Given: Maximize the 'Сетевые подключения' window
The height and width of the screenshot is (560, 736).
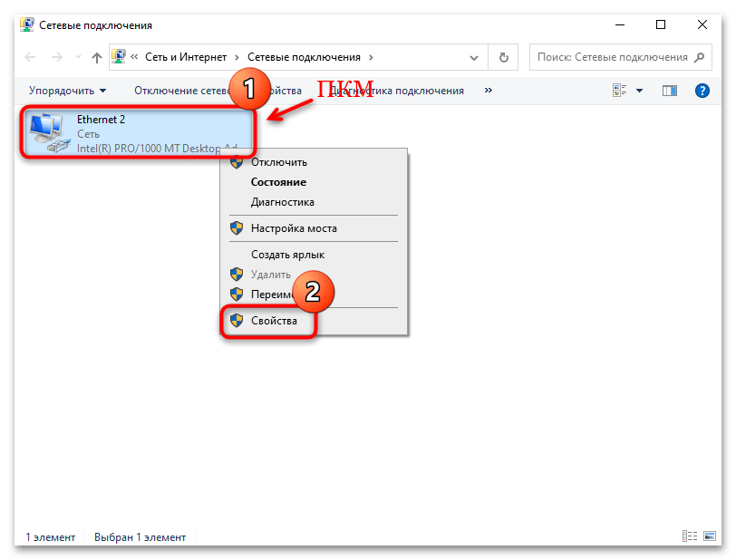Looking at the screenshot, I should (661, 24).
